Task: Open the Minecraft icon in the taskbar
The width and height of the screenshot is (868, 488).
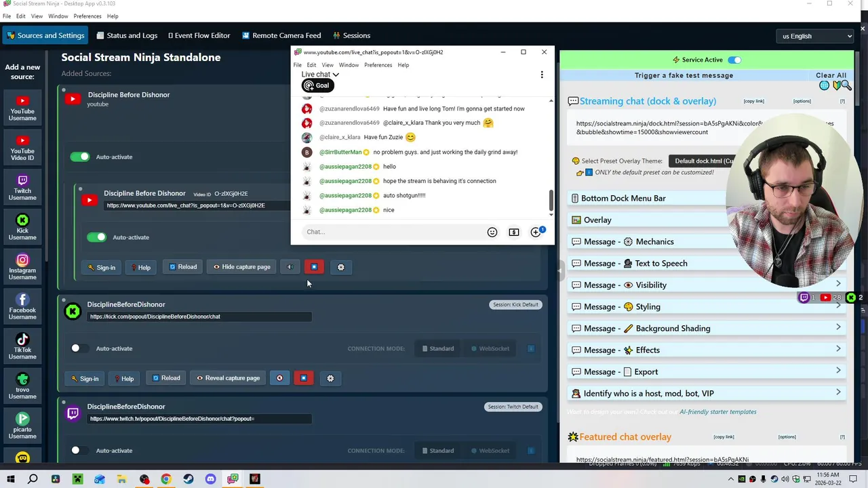Action: pos(77,479)
